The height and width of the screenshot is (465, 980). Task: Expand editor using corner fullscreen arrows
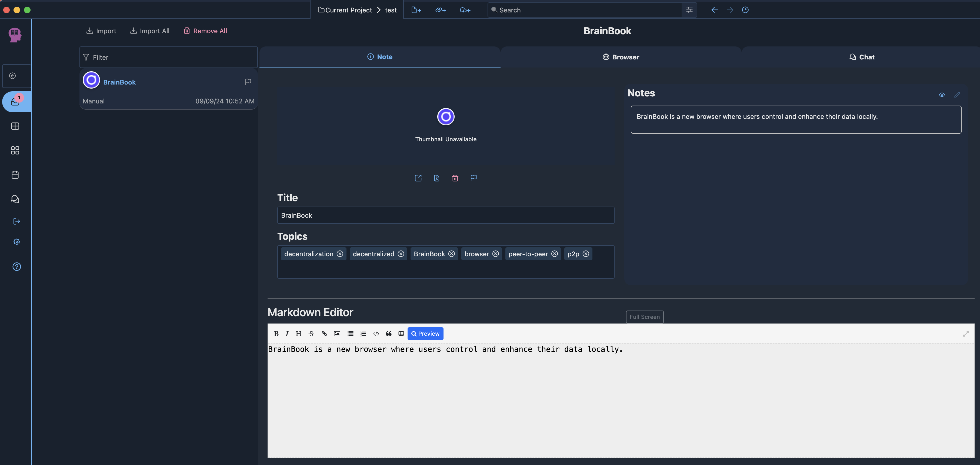click(966, 334)
